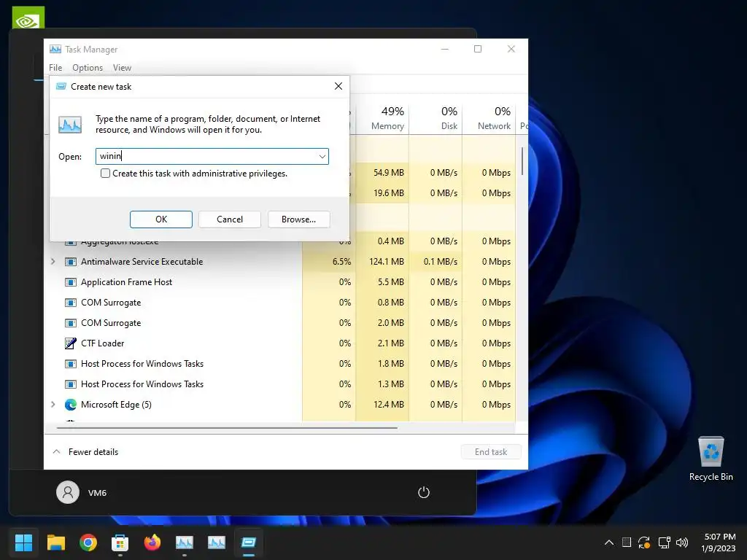Click the Create new task dialog title icon

tap(61, 86)
